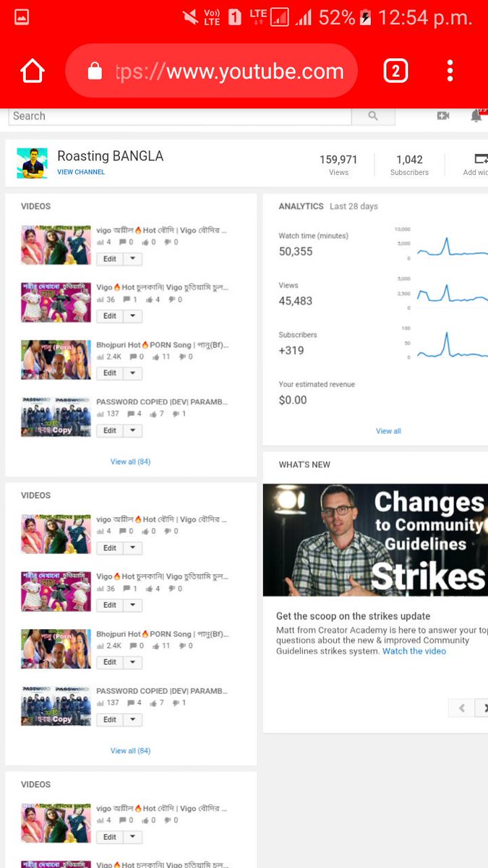Expand Edit dropdown arrow for 36-view Vigo video, second widget
Screen dimensions: 488x868
132,605
